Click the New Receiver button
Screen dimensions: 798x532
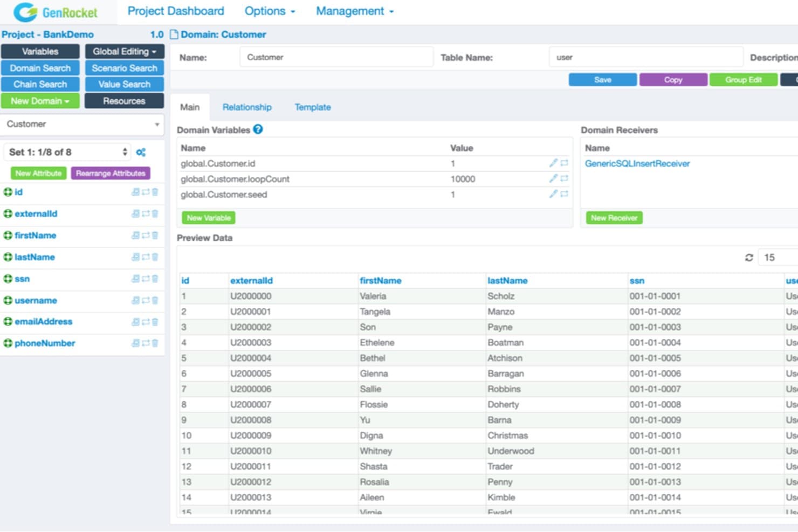click(614, 218)
